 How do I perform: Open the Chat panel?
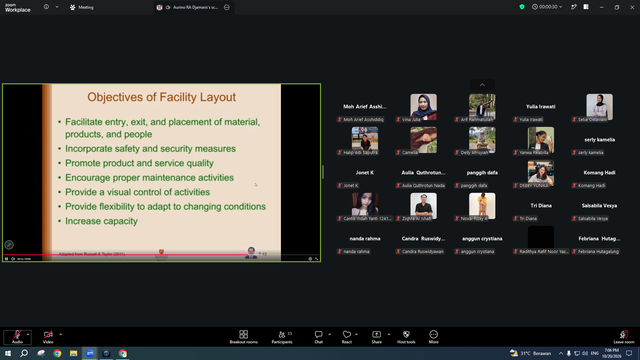(318, 337)
